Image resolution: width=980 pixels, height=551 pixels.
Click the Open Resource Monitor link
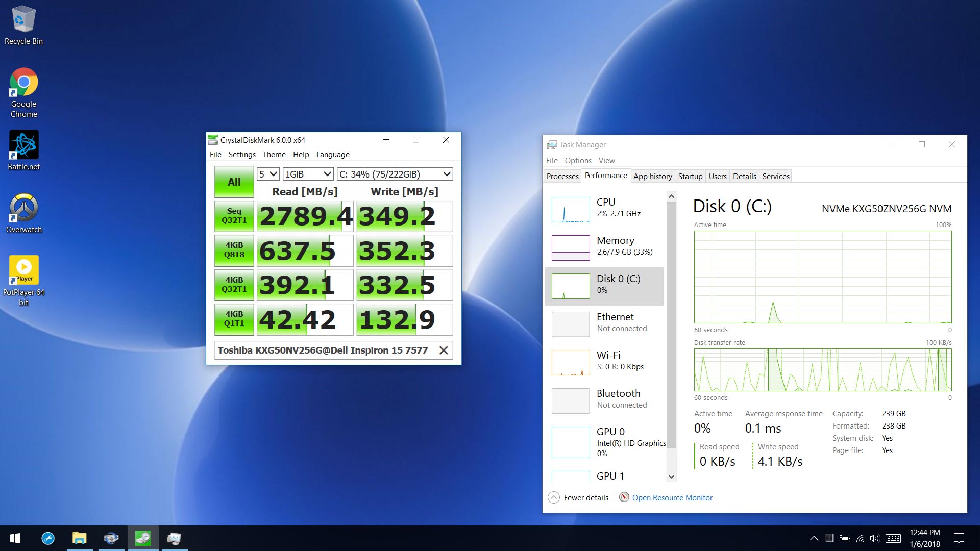point(672,497)
